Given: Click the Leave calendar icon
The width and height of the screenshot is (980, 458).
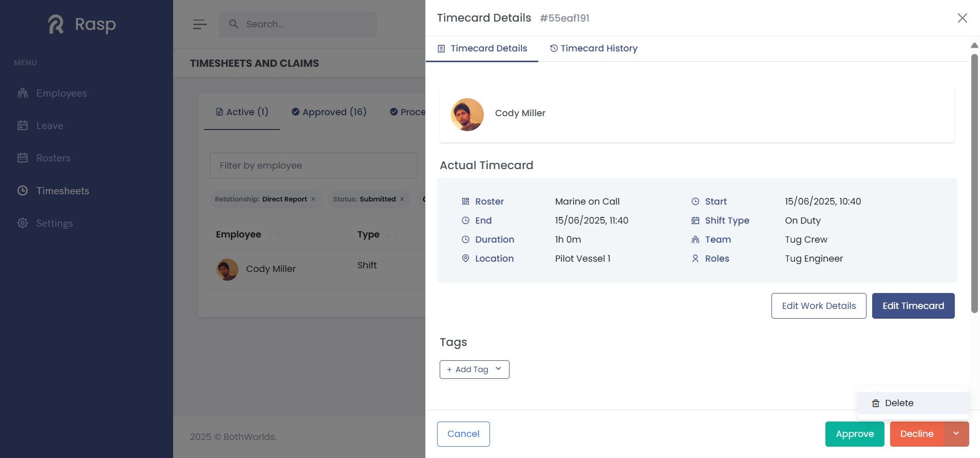Looking at the screenshot, I should (x=23, y=125).
